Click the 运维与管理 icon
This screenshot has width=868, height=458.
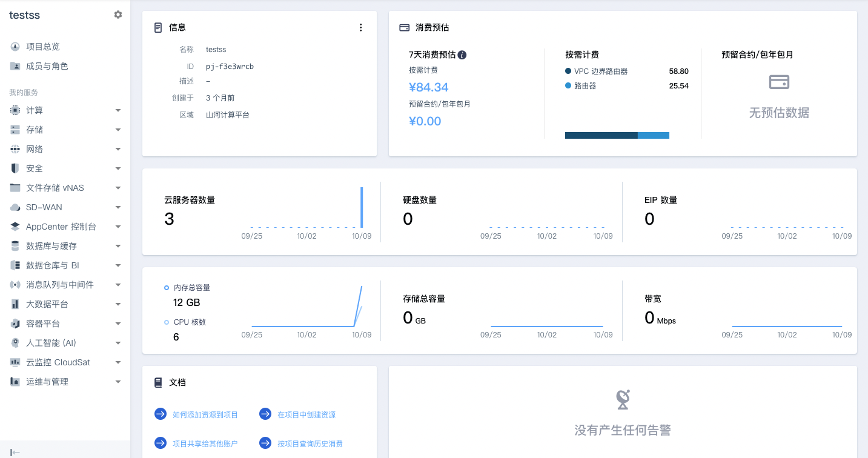tap(15, 382)
